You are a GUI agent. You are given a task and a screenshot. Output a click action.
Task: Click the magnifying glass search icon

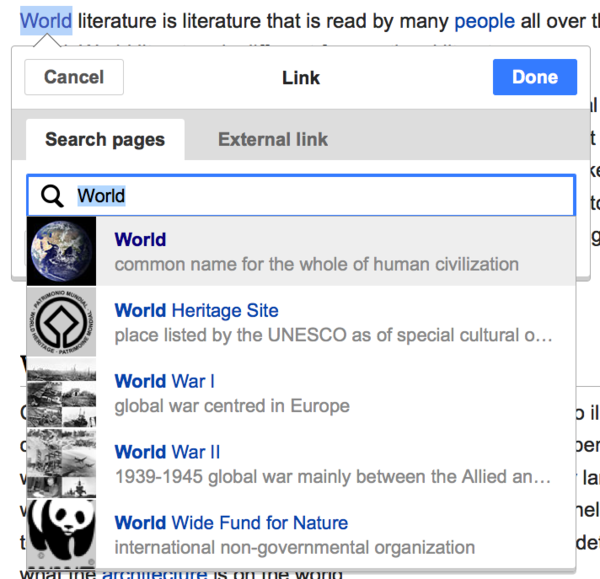[53, 196]
